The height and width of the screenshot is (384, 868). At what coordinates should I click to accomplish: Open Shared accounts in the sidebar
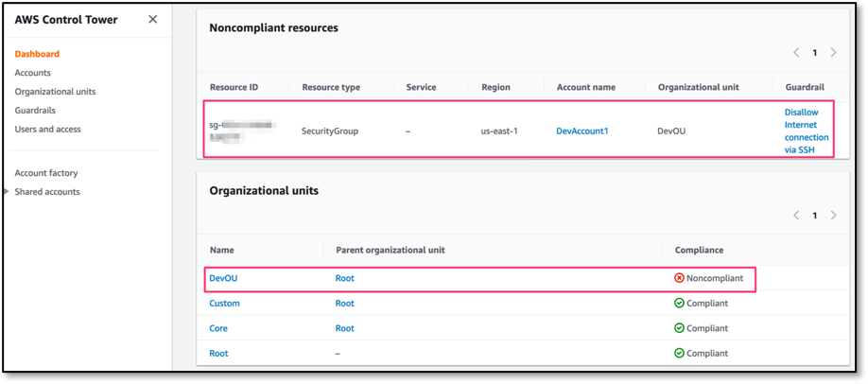click(47, 192)
